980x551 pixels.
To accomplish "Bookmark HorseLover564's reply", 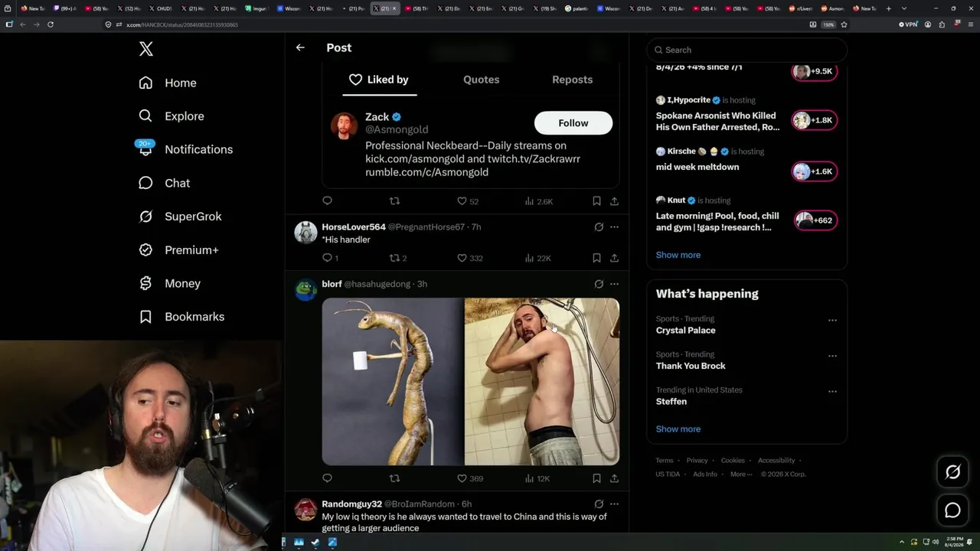I will (596, 258).
